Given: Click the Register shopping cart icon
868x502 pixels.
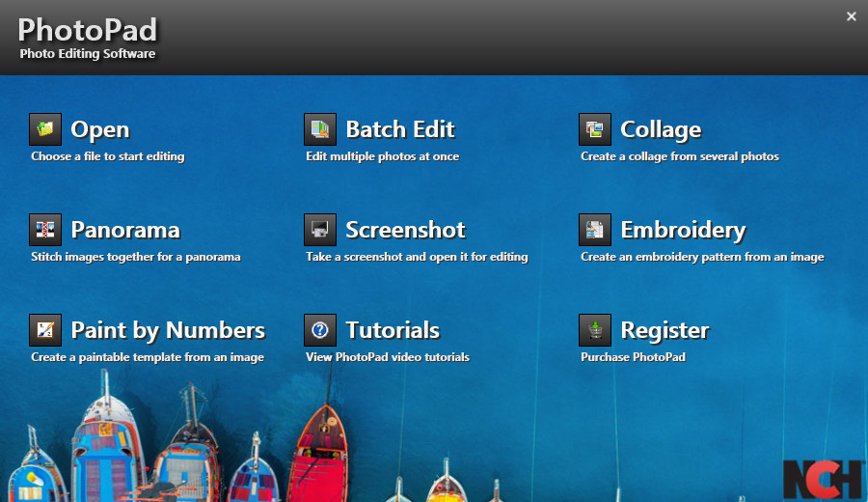Looking at the screenshot, I should tap(595, 330).
